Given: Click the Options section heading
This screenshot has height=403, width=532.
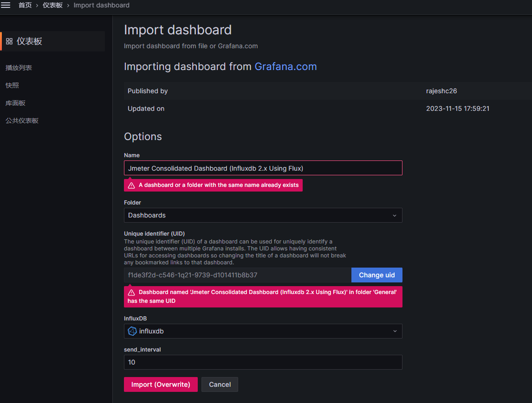Looking at the screenshot, I should tap(143, 137).
